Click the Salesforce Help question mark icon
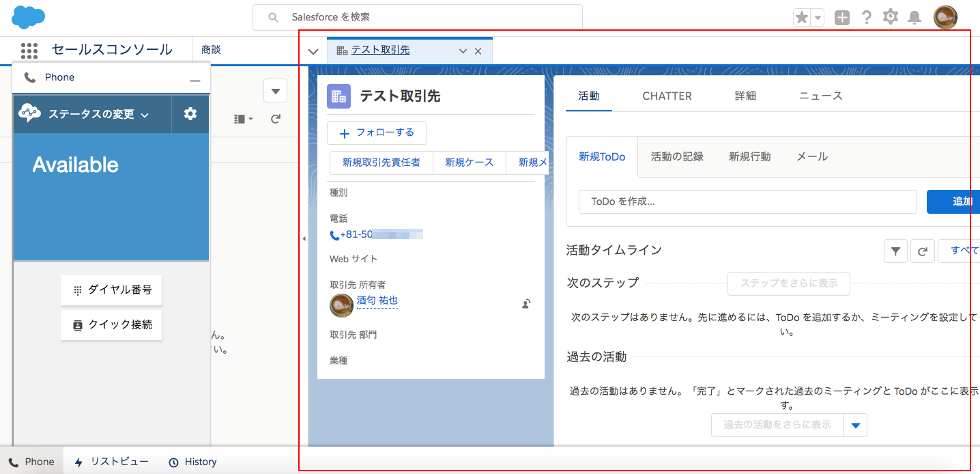This screenshot has height=474, width=980. pyautogui.click(x=866, y=16)
